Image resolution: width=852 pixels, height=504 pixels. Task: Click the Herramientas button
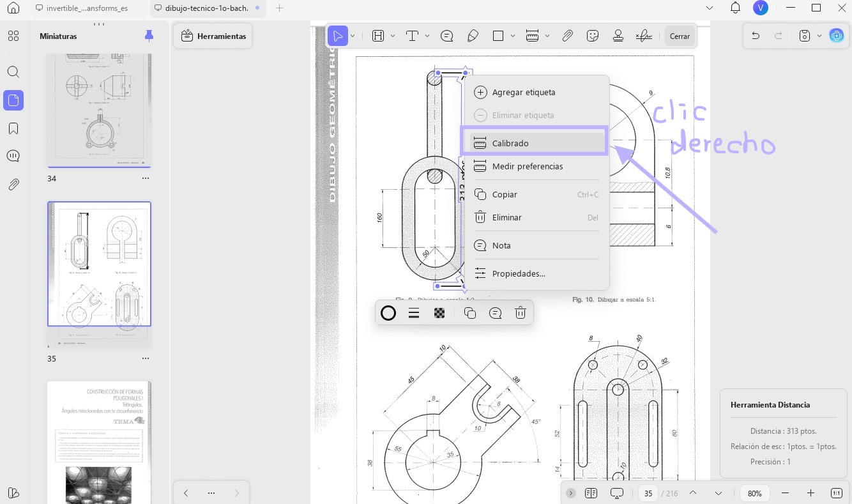point(214,36)
